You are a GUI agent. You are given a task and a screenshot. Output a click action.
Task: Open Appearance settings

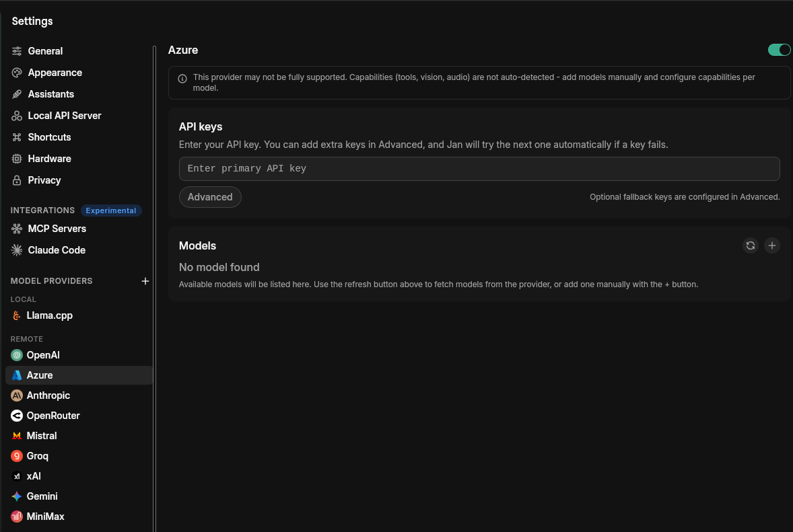[x=79, y=73]
